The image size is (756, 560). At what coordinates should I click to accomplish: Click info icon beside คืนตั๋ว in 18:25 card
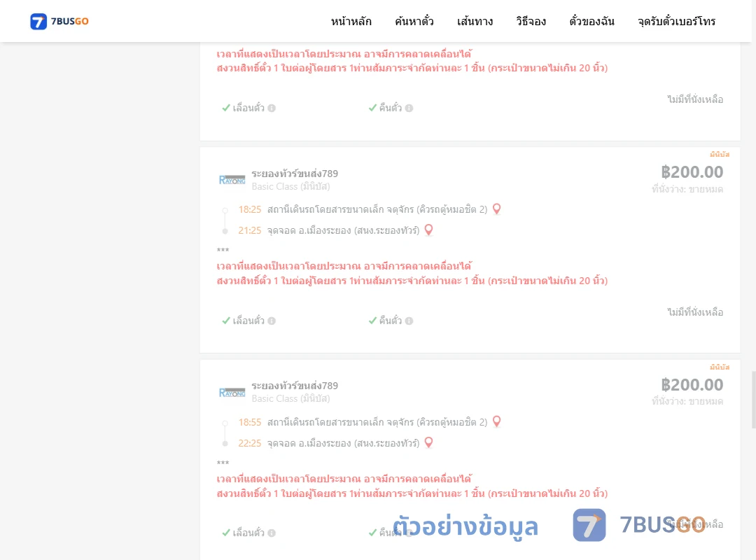coord(409,321)
